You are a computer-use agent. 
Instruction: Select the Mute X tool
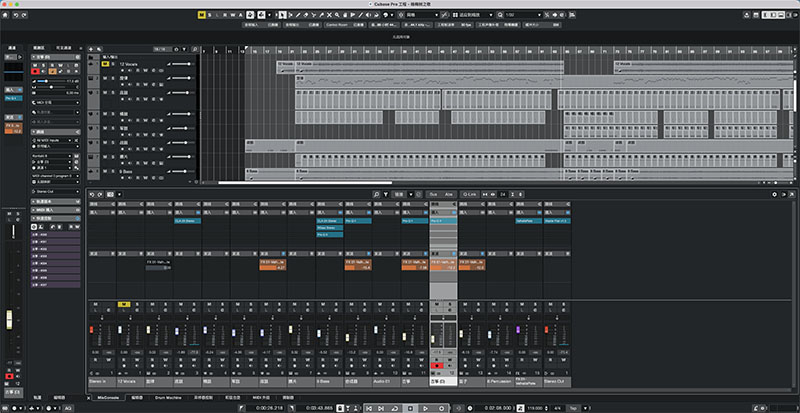point(329,15)
